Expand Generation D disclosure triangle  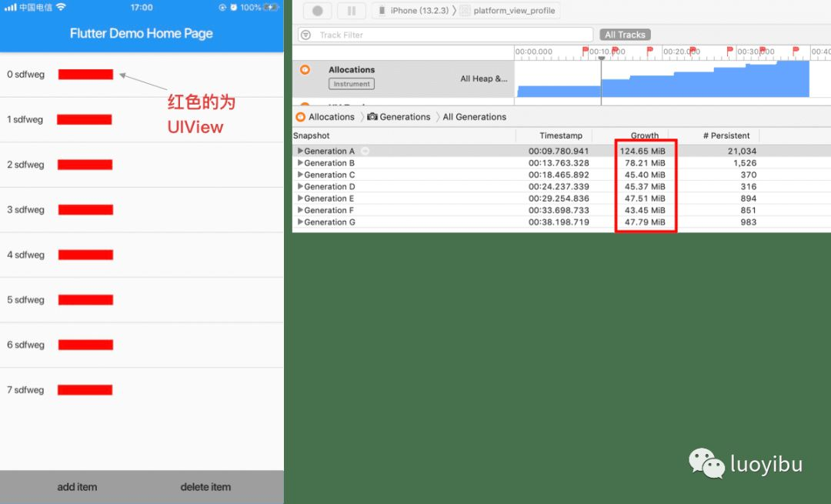[301, 186]
